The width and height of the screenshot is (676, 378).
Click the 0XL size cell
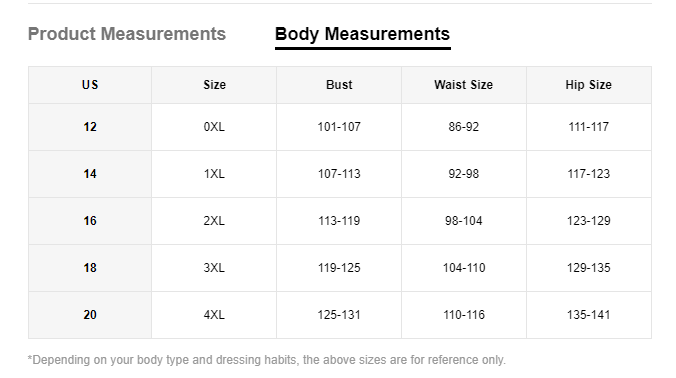pyautogui.click(x=214, y=127)
